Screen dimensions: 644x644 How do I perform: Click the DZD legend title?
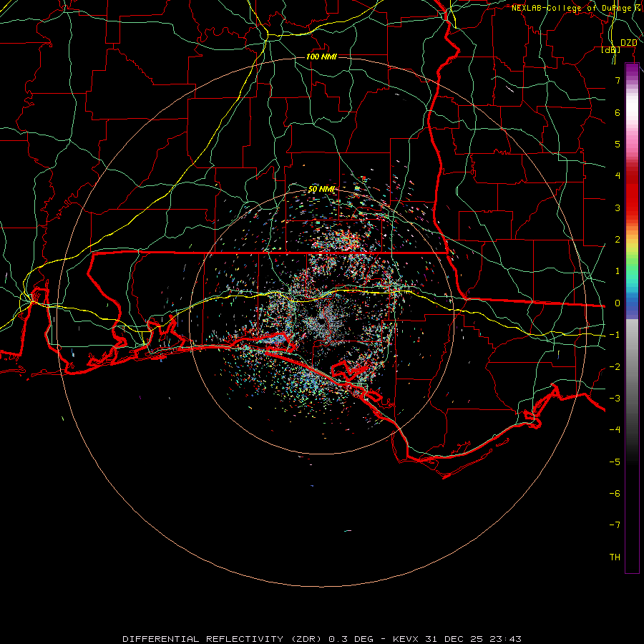628,43
